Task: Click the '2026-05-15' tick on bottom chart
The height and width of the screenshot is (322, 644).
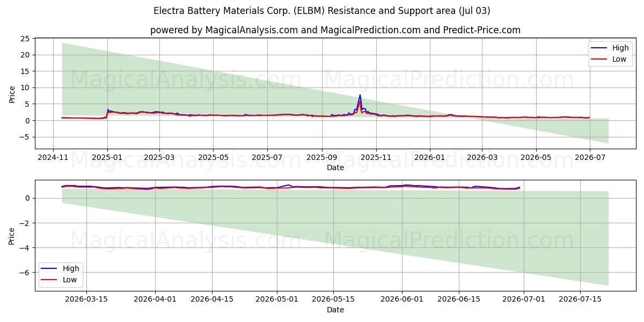Action: click(333, 299)
